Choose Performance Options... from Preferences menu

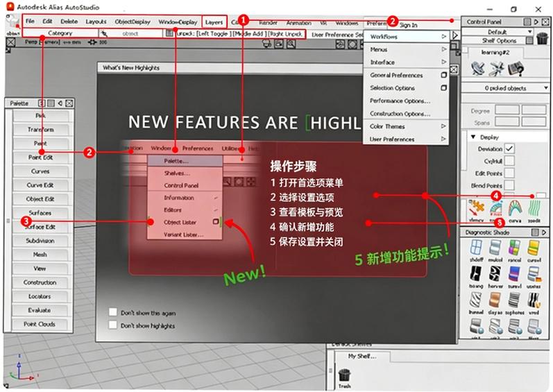tap(400, 101)
